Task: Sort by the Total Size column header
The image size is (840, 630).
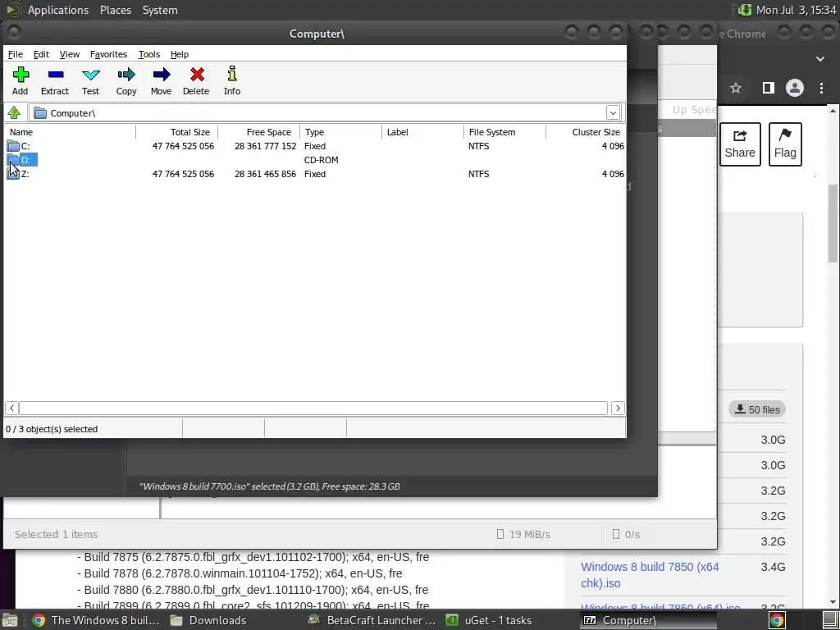Action: point(177,132)
